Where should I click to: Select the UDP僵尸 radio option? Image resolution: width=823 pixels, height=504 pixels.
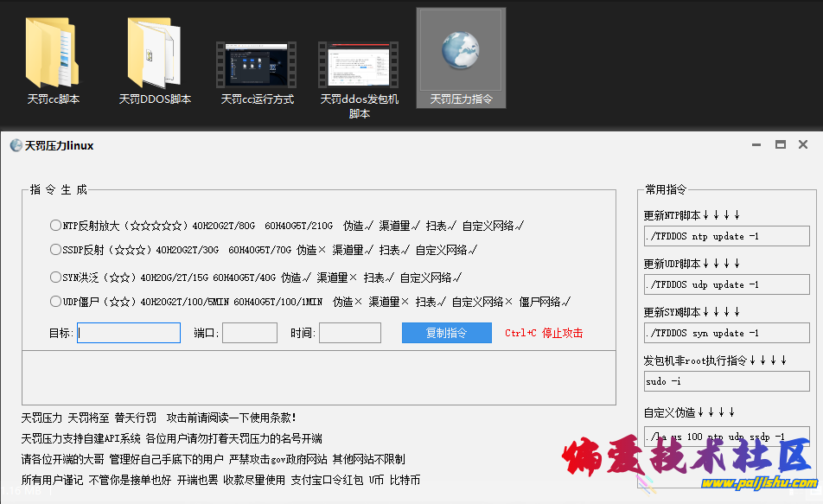coord(55,302)
